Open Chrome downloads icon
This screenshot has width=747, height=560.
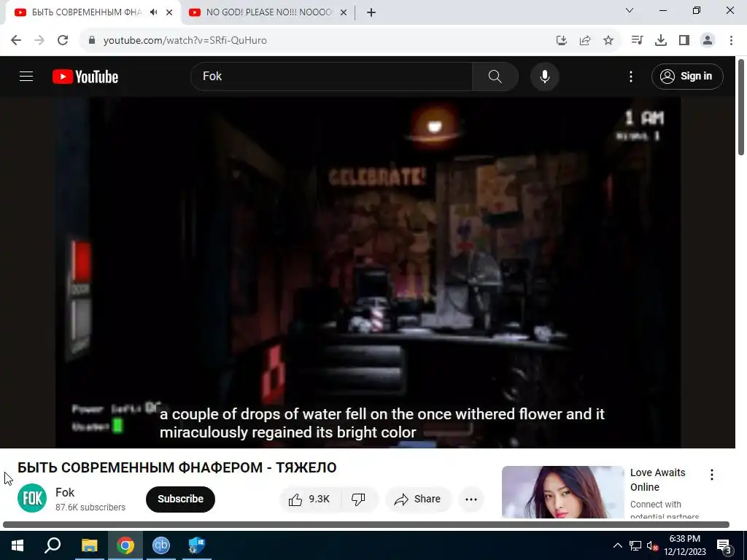pyautogui.click(x=661, y=41)
